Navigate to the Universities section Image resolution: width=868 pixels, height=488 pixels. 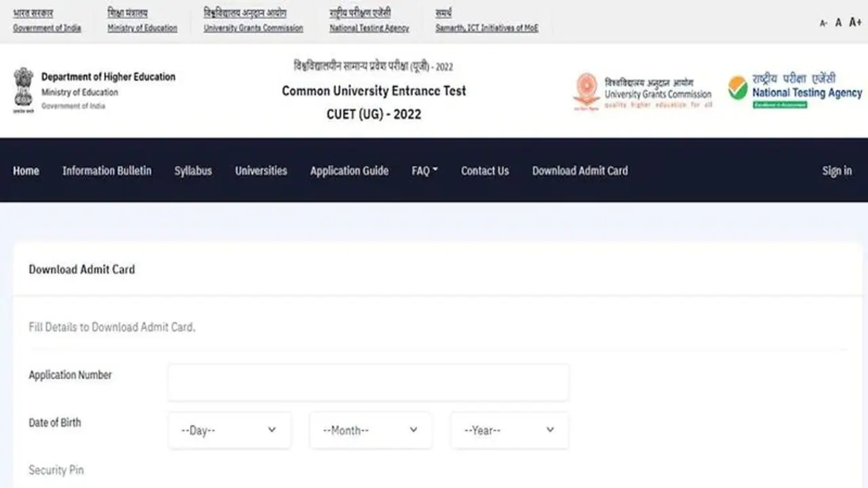[260, 171]
